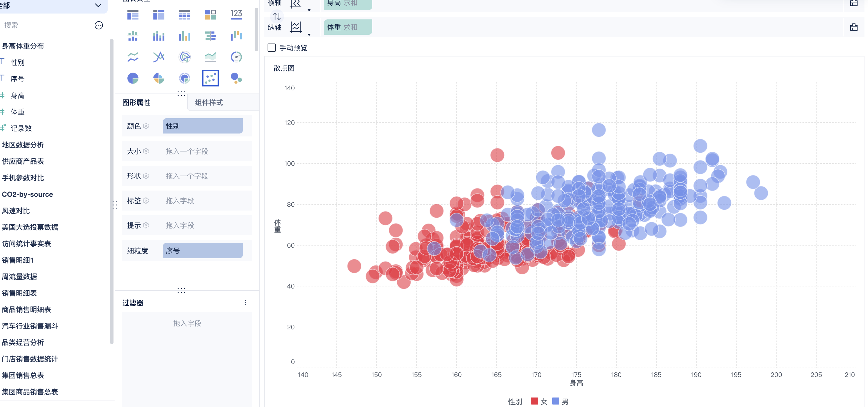Open the vertical axis chart-type dropdown
Image resolution: width=868 pixels, height=407 pixels.
pyautogui.click(x=309, y=35)
